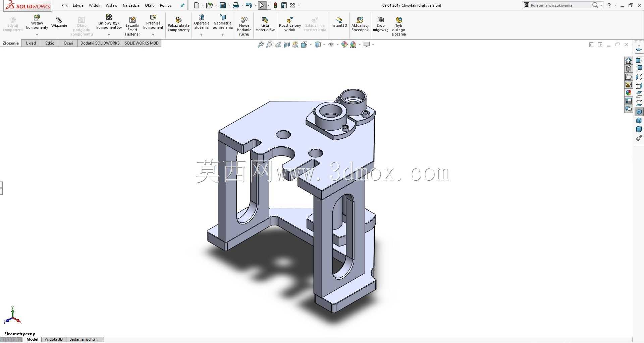
Task: Click the Open file folder icon
Action: 209,5
